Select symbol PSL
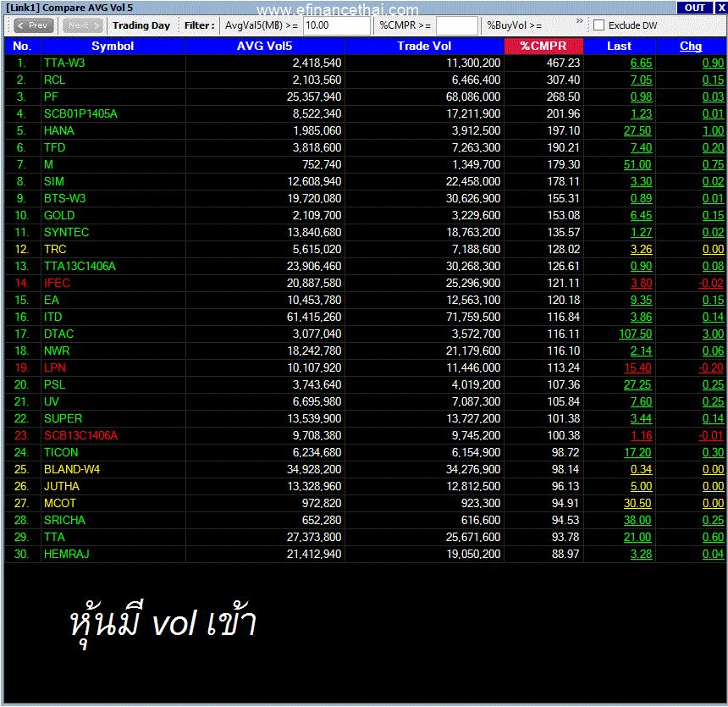Screen dimensions: 728x707 (x=55, y=385)
